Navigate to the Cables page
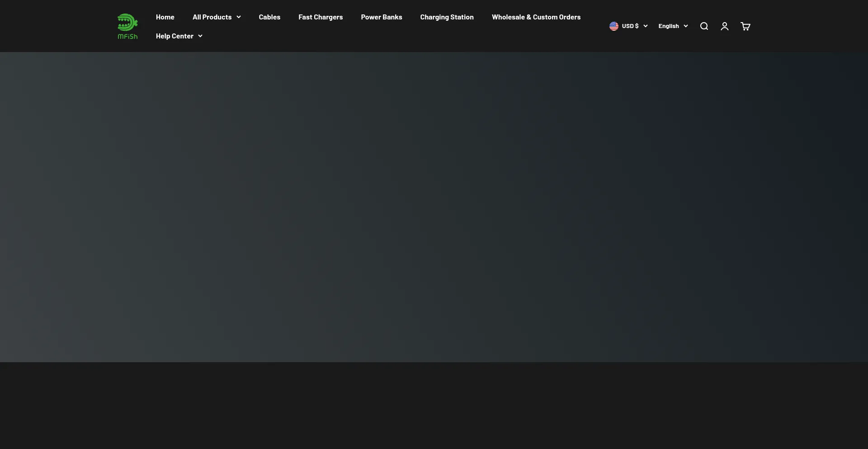 point(269,17)
